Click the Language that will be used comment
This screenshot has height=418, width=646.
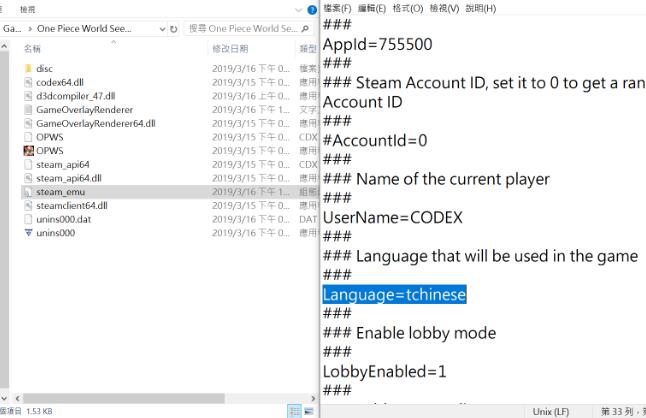point(480,256)
